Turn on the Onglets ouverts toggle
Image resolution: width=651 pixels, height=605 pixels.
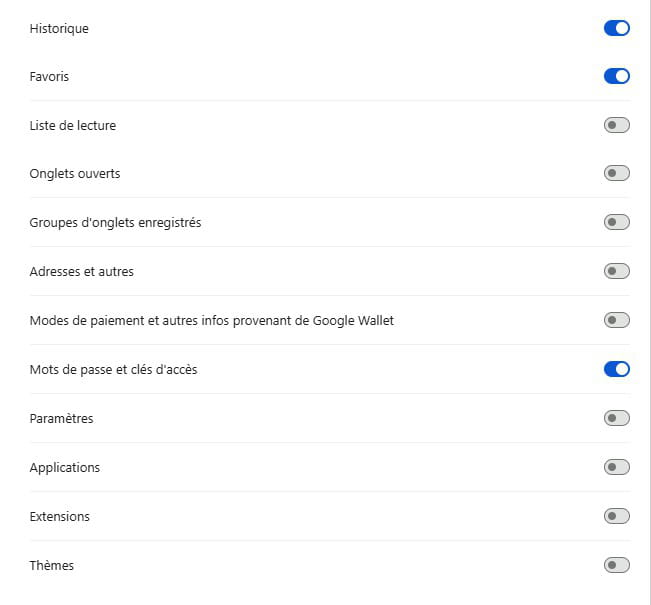[616, 174]
